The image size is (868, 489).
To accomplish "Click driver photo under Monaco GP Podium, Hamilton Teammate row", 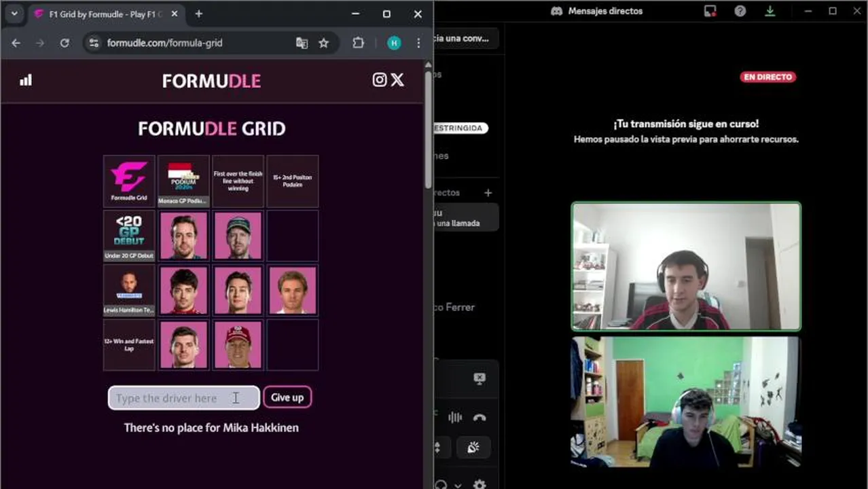I will (183, 290).
